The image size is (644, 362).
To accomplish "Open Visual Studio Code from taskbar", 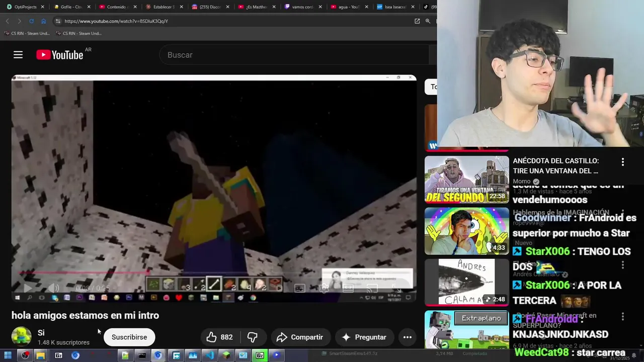I will coord(209,355).
